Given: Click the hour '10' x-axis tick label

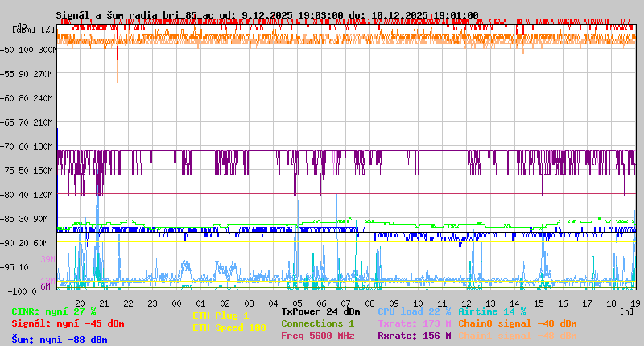Looking at the screenshot, I should point(418,303).
